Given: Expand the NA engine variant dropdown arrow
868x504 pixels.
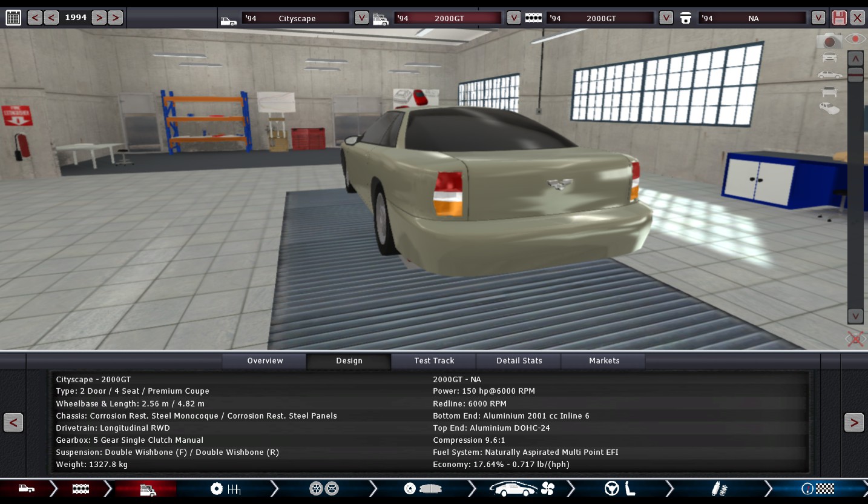Looking at the screenshot, I should pyautogui.click(x=818, y=18).
